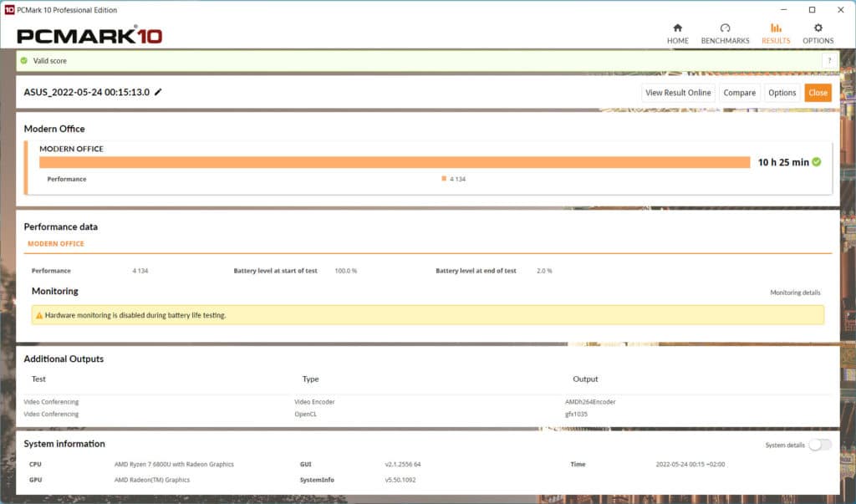Click the Type column header
The image size is (856, 504).
pyautogui.click(x=311, y=379)
